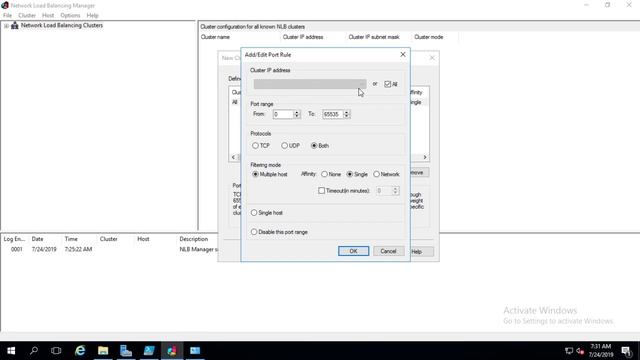
Task: Click right scroll arrow in port rules list
Action: click(425, 157)
